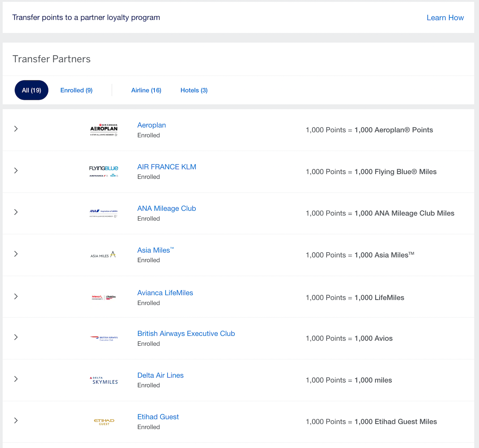Click the British Airways Executive Club logo

pyautogui.click(x=103, y=338)
